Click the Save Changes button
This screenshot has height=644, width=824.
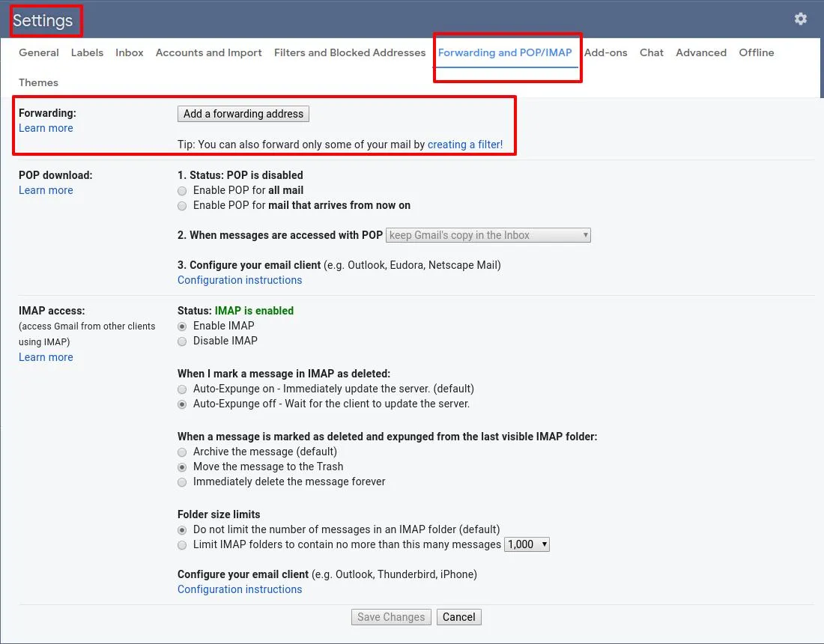pyautogui.click(x=391, y=617)
